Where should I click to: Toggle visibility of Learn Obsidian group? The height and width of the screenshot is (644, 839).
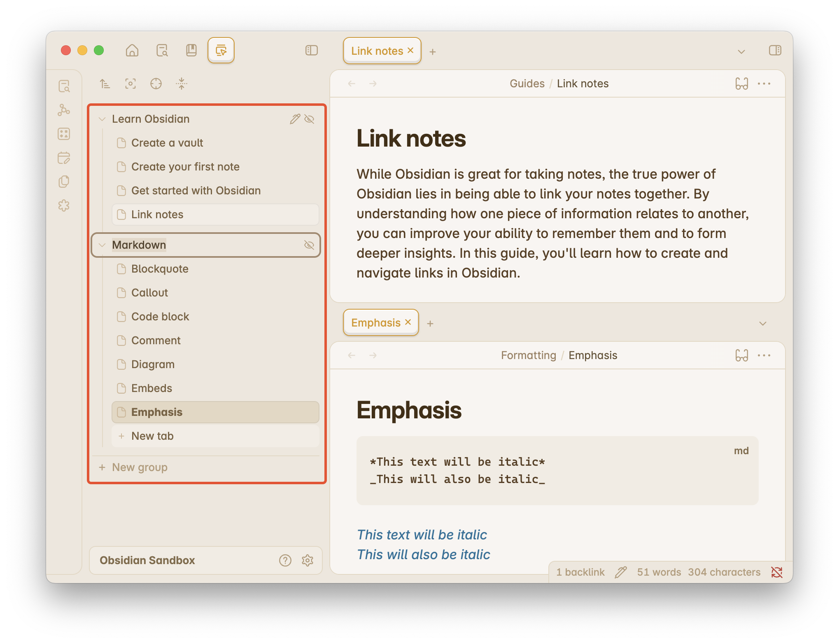tap(309, 119)
